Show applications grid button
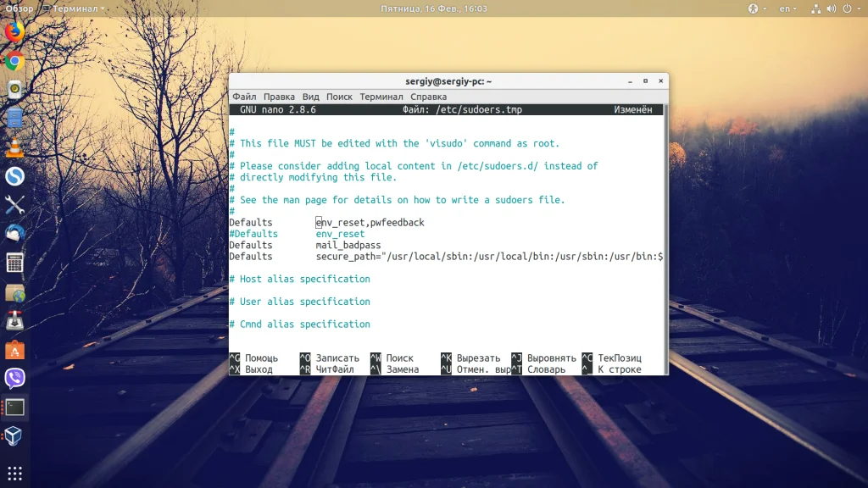 [x=14, y=473]
